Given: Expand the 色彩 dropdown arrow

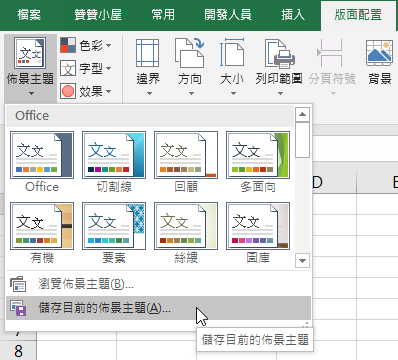Looking at the screenshot, I should pyautogui.click(x=108, y=45).
